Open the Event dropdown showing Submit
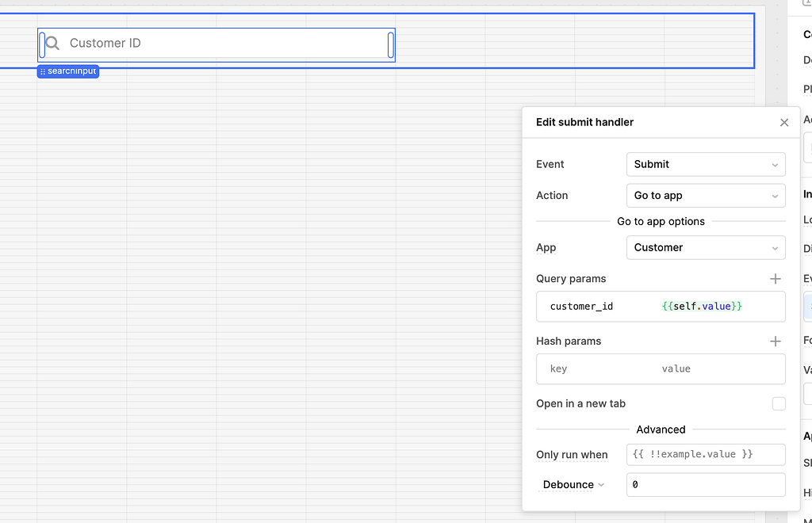The image size is (812, 523). tap(705, 165)
